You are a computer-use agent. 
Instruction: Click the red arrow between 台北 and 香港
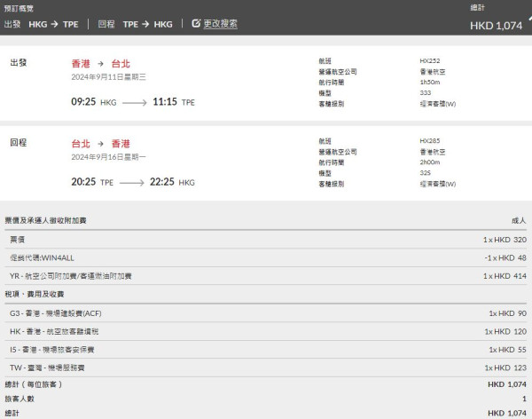[102, 144]
